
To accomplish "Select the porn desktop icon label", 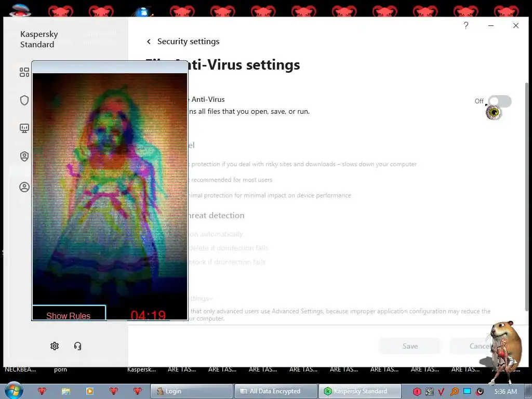I will [60, 369].
